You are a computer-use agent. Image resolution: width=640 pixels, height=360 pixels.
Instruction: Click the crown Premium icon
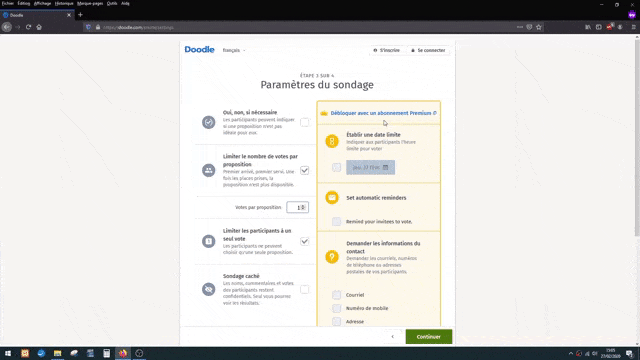324,113
